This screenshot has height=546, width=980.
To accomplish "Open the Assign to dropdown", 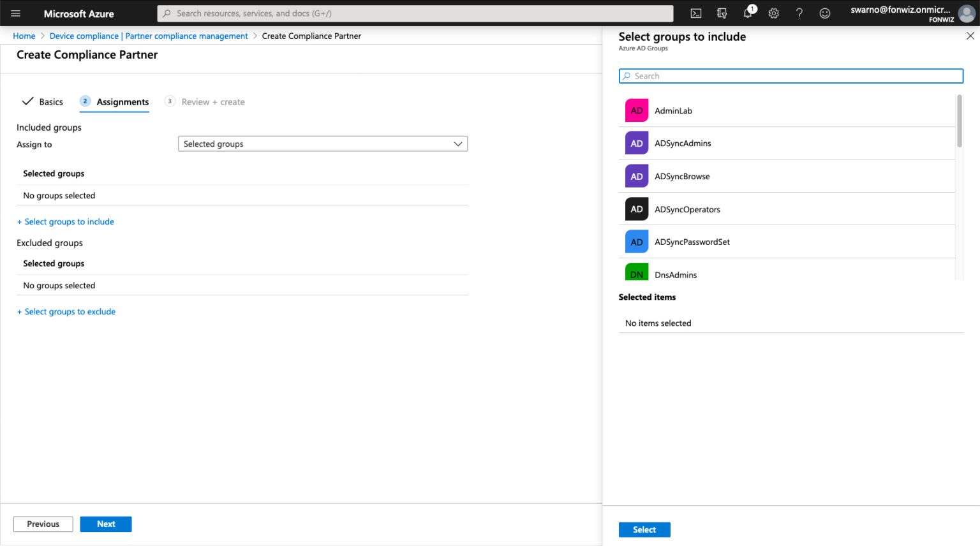I will click(x=322, y=144).
